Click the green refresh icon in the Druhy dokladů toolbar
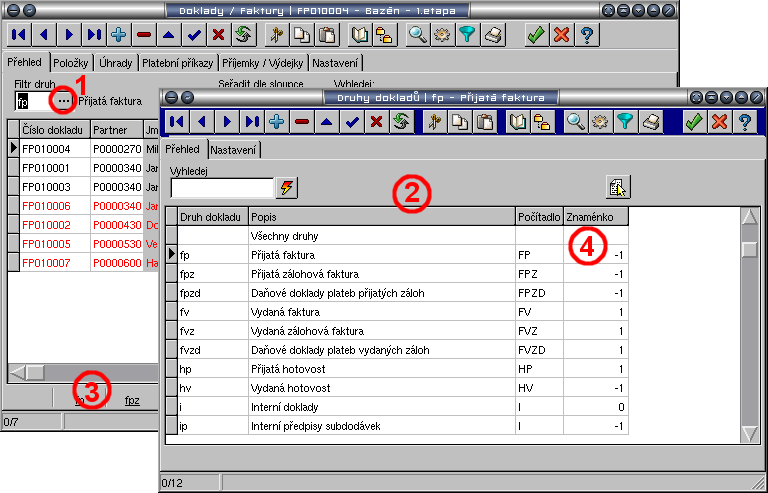Screen dimensions: 768x493 pyautogui.click(x=400, y=122)
